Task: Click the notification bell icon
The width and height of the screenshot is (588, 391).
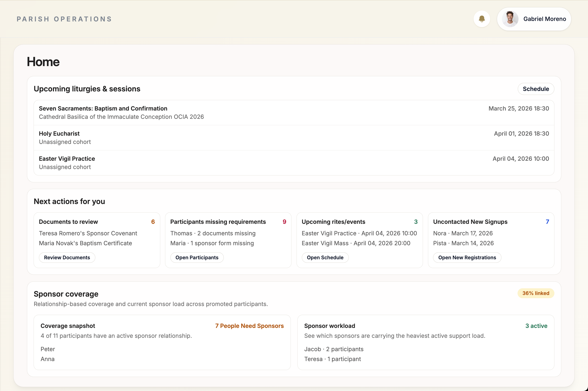Action: tap(482, 19)
